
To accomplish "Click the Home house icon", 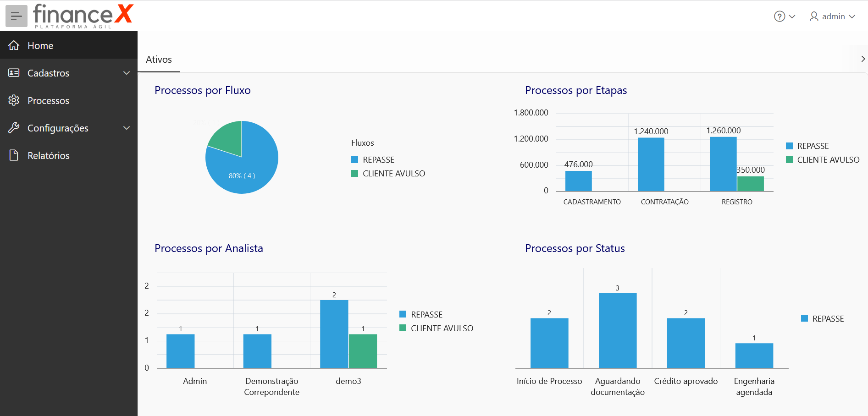I will [14, 45].
